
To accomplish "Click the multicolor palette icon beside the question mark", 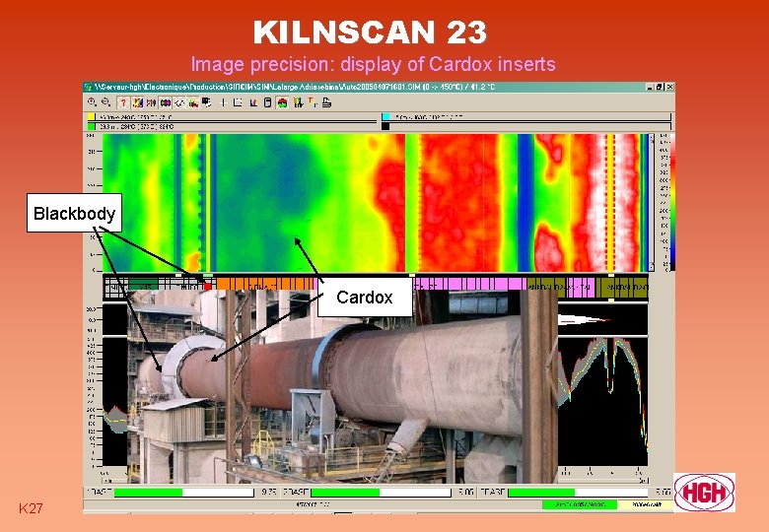I will pyautogui.click(x=138, y=102).
